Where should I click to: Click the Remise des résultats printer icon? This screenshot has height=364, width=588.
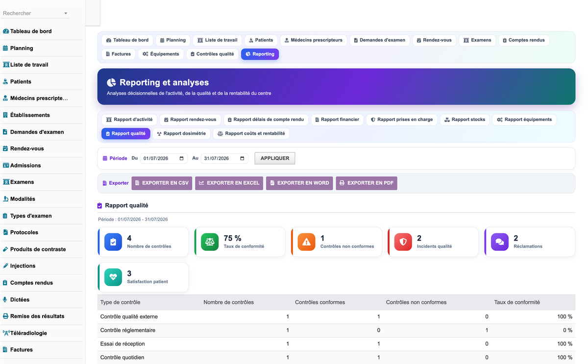click(5, 316)
